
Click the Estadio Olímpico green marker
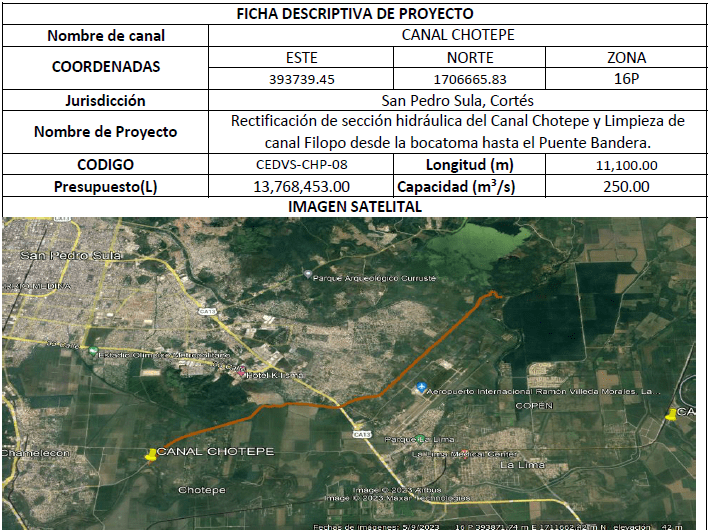pyautogui.click(x=93, y=351)
